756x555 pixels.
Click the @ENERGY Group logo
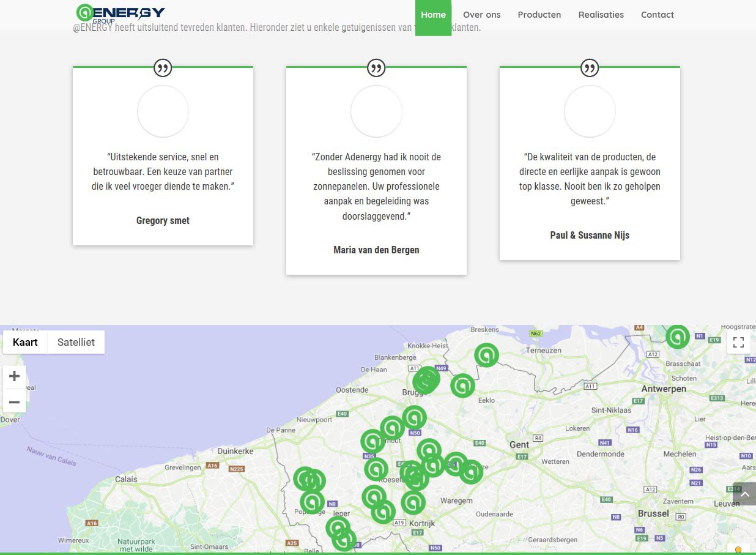120,13
